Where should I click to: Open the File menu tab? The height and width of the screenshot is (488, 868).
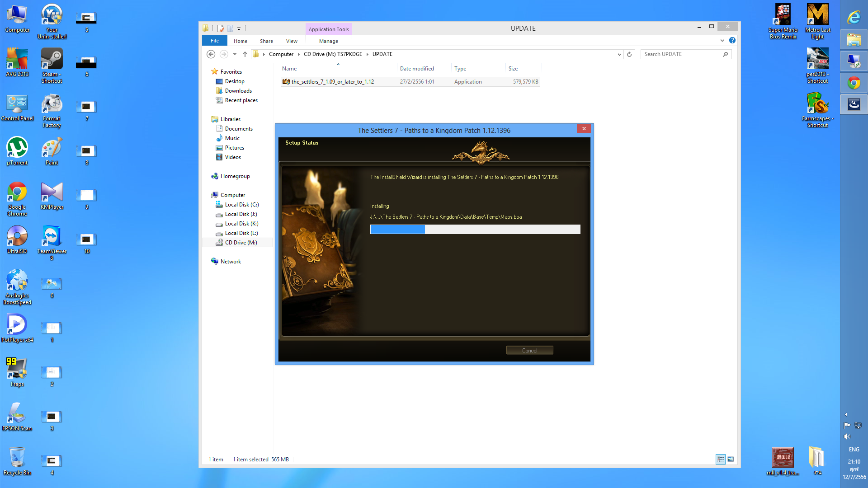pos(215,41)
